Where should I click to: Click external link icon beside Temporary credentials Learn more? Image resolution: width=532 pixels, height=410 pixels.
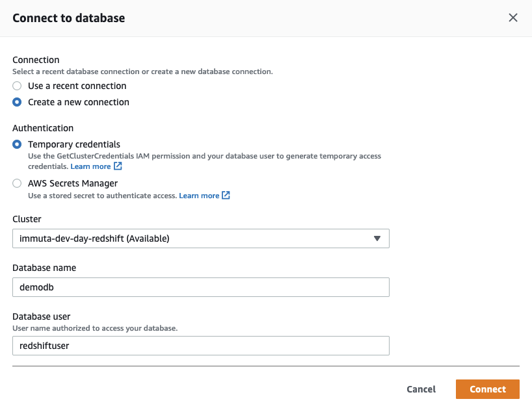[118, 166]
